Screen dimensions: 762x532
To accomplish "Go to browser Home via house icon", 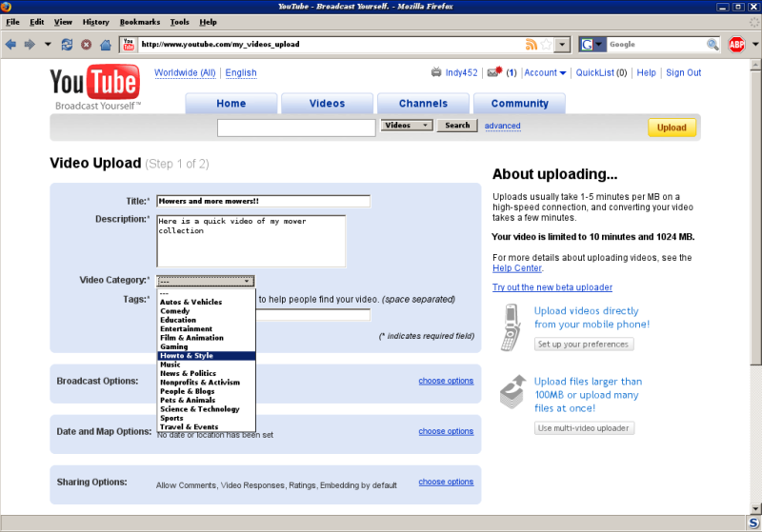I will pyautogui.click(x=105, y=45).
